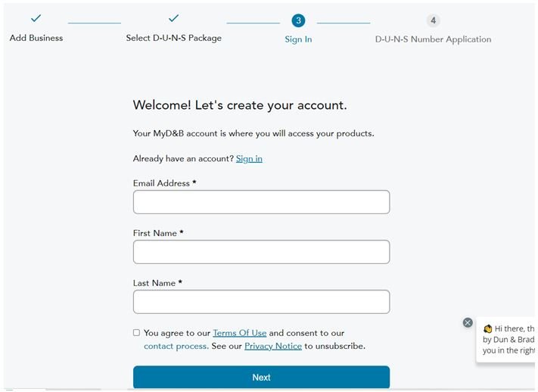Viewport: 538px width, 392px height.
Task: Open the contact process link
Action: click(x=175, y=346)
